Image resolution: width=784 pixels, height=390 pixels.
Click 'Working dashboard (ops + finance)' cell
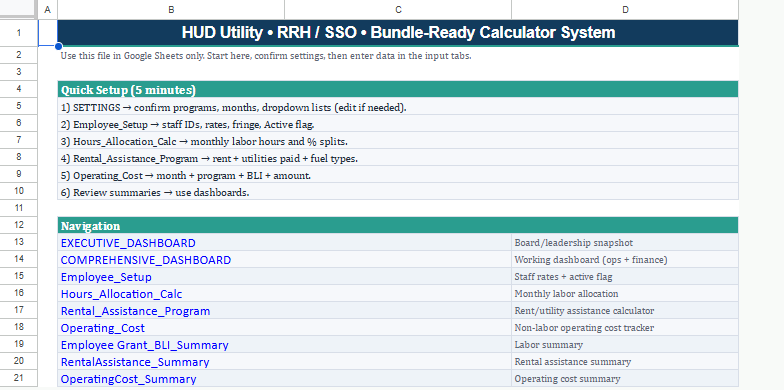[625, 260]
